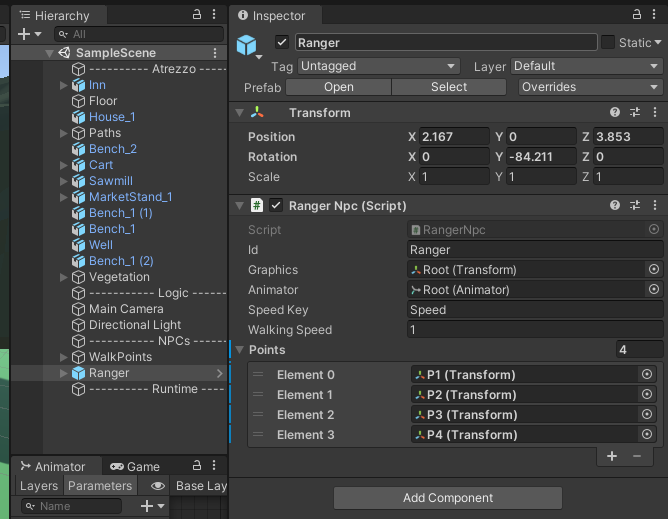This screenshot has width=668, height=519.
Task: Select Directional Light in Hierarchy
Action: pyautogui.click(x=135, y=325)
